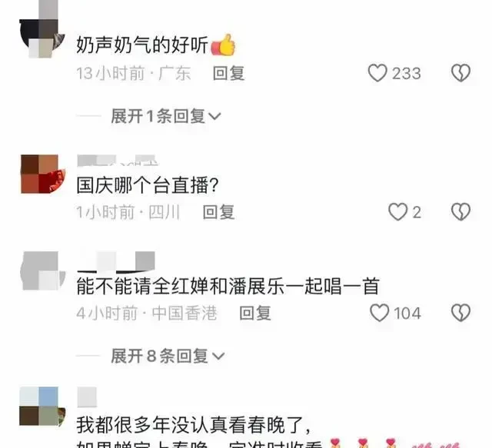Image resolution: width=492 pixels, height=448 pixels.
Task: Click the chevron beside 展开8条回复
Action: (x=218, y=357)
